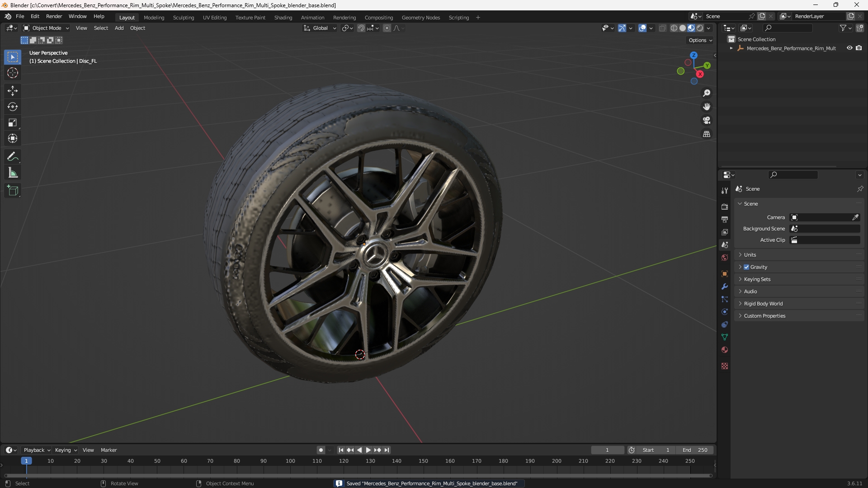Select the Annotate tool
Screen dimensions: 868x488
click(x=13, y=157)
